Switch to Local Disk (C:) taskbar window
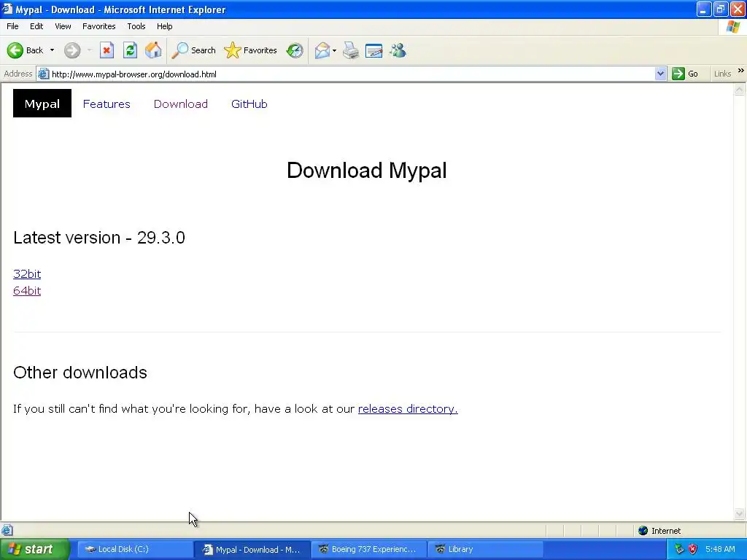 point(135,549)
